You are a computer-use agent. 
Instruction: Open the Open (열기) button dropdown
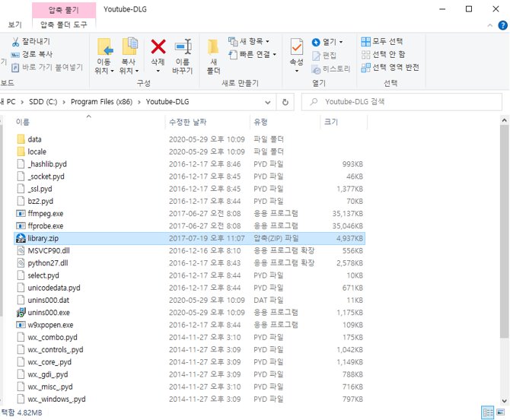(341, 42)
